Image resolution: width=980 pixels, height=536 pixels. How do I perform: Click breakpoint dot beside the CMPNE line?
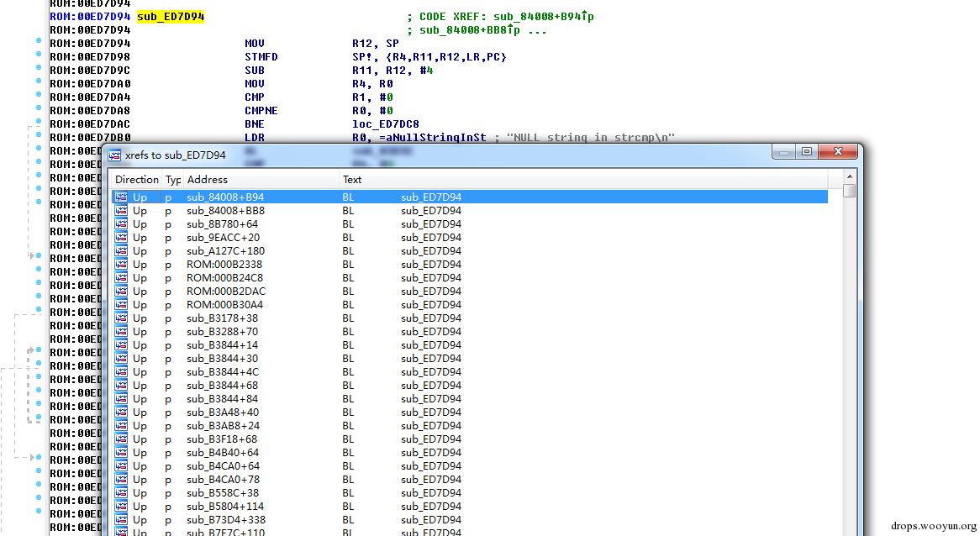click(38, 108)
